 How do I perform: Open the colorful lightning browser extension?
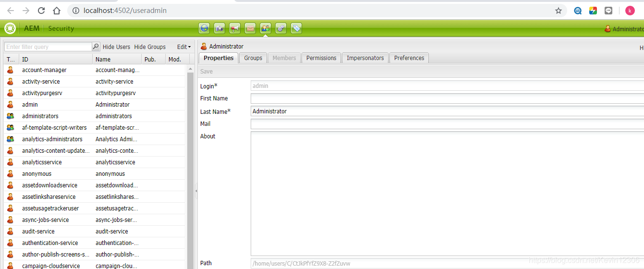coord(593,11)
